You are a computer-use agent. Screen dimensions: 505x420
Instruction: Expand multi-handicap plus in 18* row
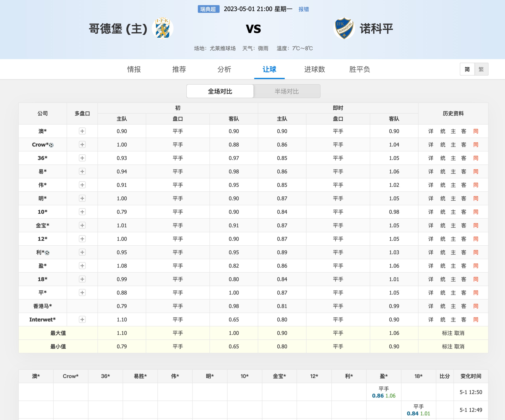(82, 279)
